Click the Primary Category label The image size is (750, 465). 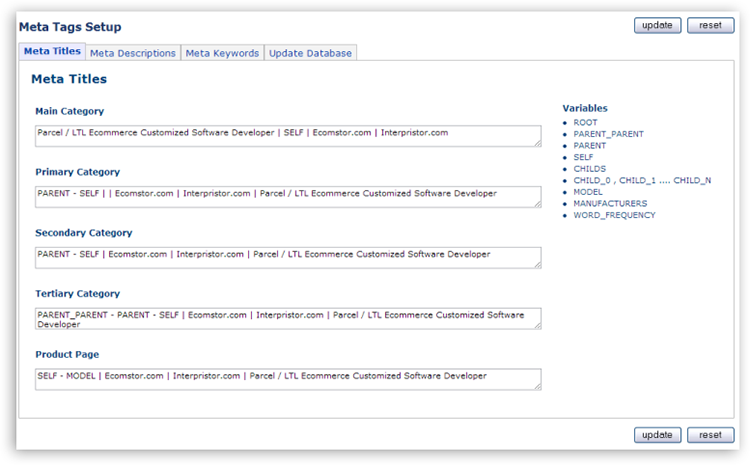[x=77, y=172]
